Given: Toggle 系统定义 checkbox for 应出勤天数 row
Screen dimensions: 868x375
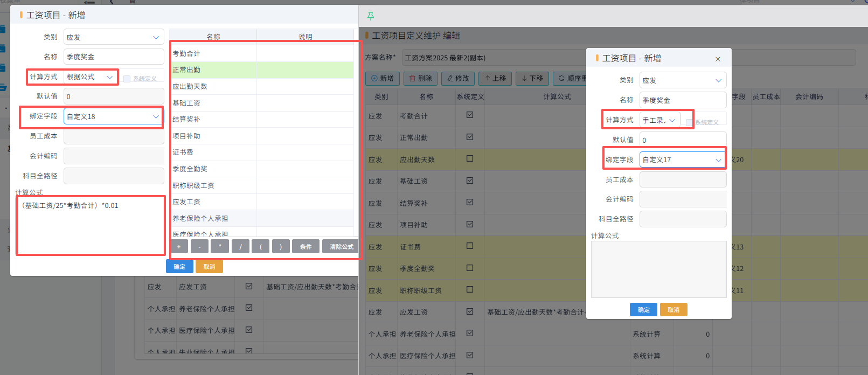Looking at the screenshot, I should point(470,158).
